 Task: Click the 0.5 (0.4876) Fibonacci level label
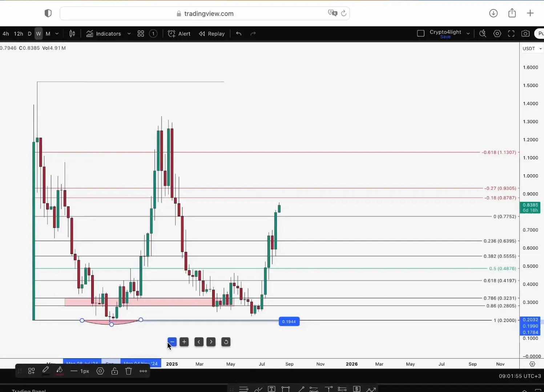coord(503,269)
